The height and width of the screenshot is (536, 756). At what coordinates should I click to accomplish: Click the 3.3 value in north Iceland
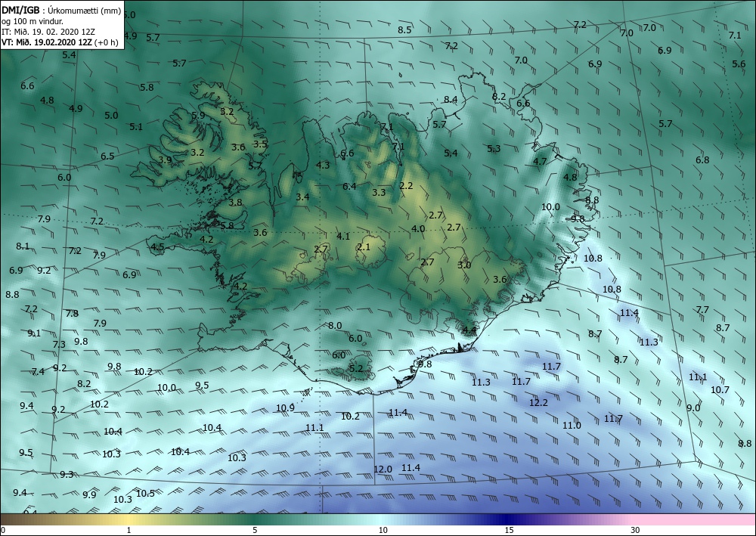[x=379, y=192]
